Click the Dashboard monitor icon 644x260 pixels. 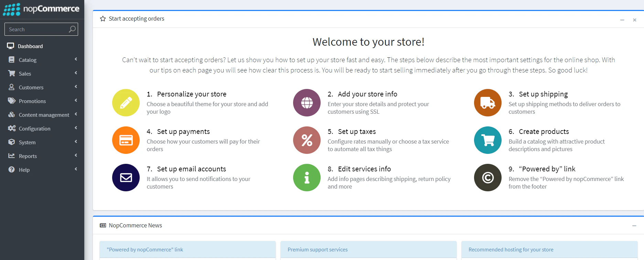(x=11, y=46)
